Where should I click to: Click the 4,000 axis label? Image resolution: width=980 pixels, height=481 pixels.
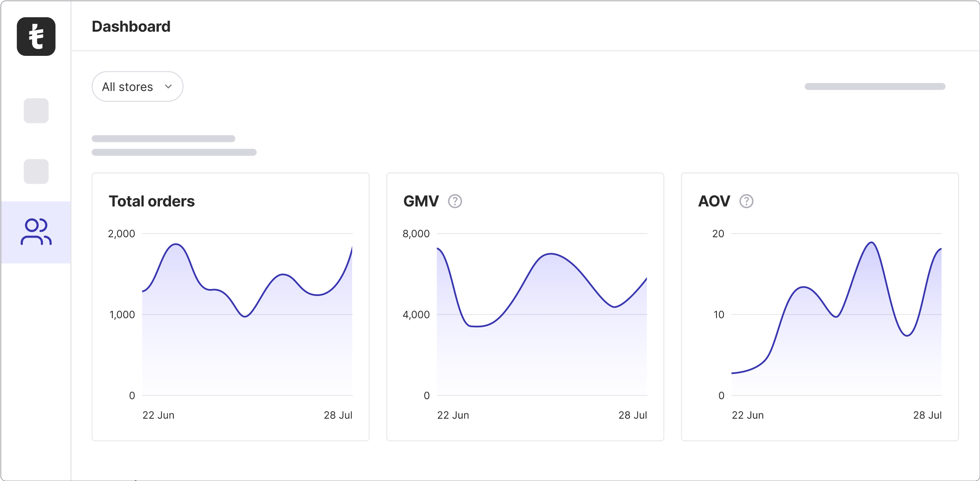click(x=416, y=315)
